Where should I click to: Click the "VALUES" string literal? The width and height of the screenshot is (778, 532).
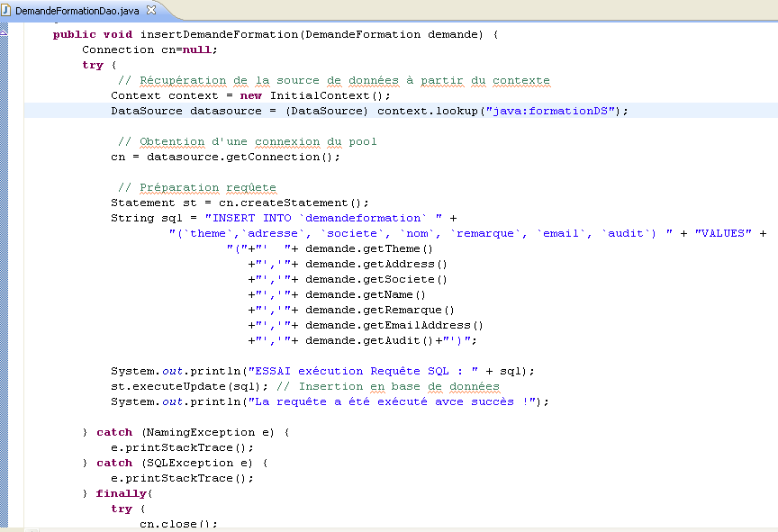tap(723, 233)
